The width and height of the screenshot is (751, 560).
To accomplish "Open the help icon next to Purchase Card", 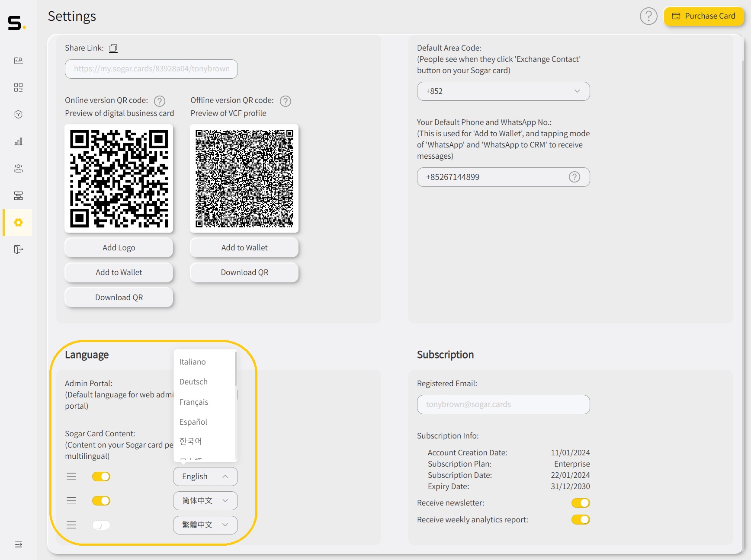I will click(648, 16).
